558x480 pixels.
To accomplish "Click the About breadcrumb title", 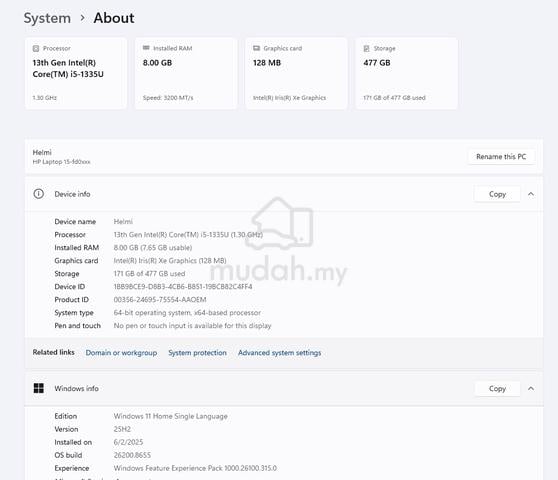I will [x=114, y=18].
